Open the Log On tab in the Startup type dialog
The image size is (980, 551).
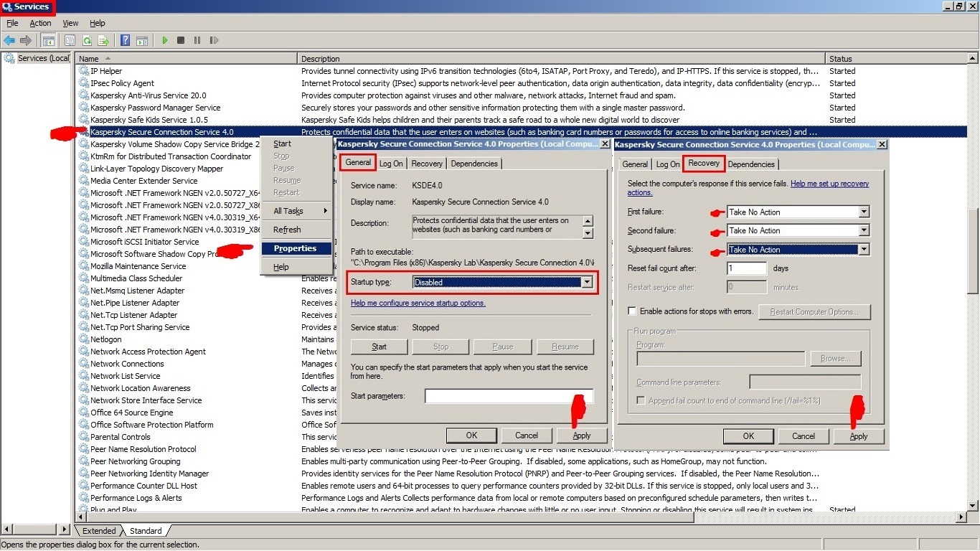pyautogui.click(x=391, y=164)
